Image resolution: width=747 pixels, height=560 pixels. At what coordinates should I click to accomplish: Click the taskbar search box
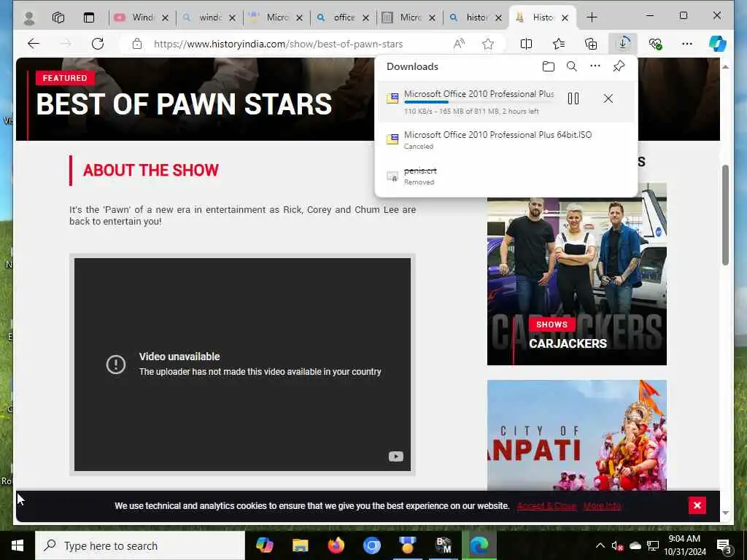(x=140, y=545)
